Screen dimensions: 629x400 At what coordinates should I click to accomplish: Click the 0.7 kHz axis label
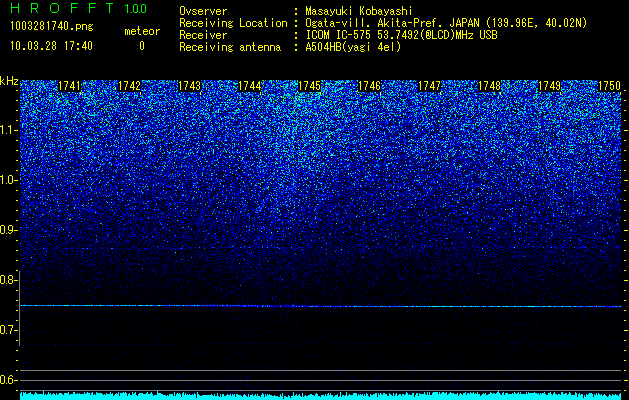pyautogui.click(x=9, y=330)
